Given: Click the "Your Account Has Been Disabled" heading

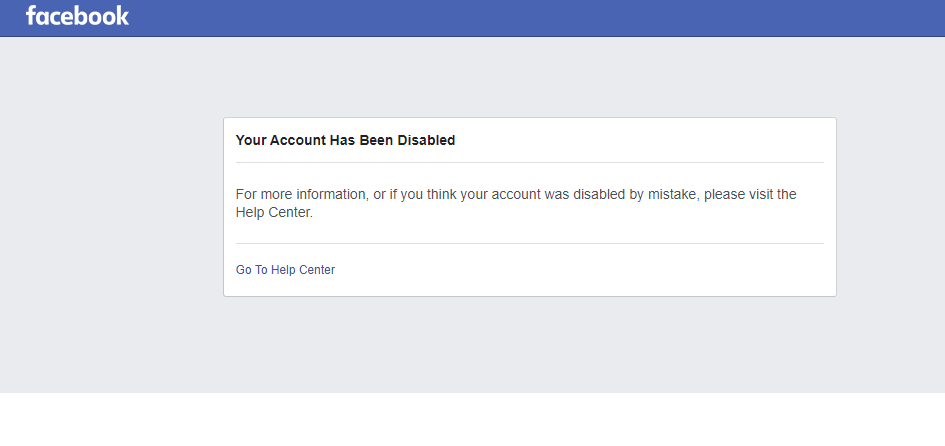Looking at the screenshot, I should pyautogui.click(x=345, y=141).
